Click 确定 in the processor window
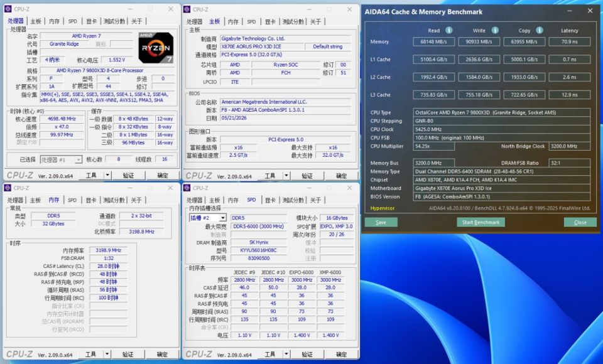 (163, 175)
